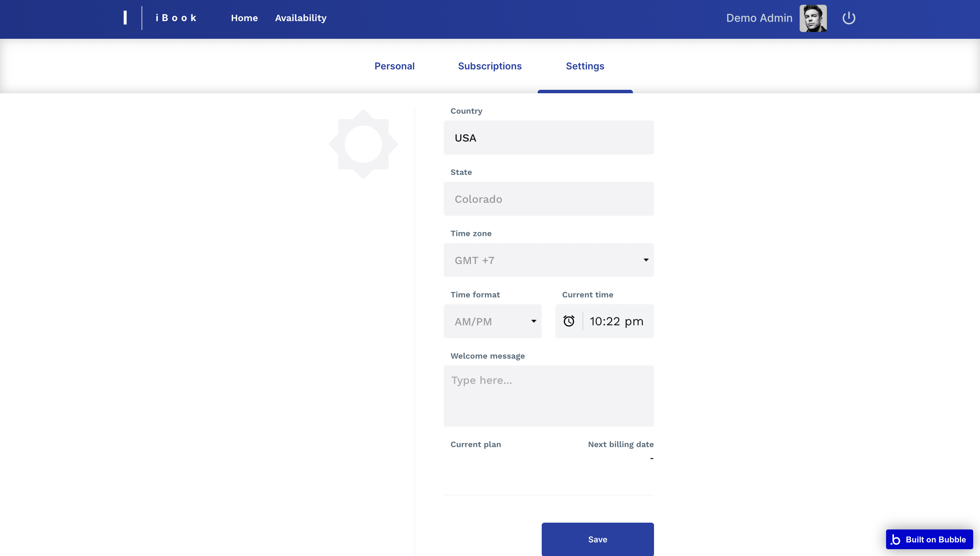Screen dimensions: 980x556
Task: Click the Country input field
Action: (x=548, y=137)
